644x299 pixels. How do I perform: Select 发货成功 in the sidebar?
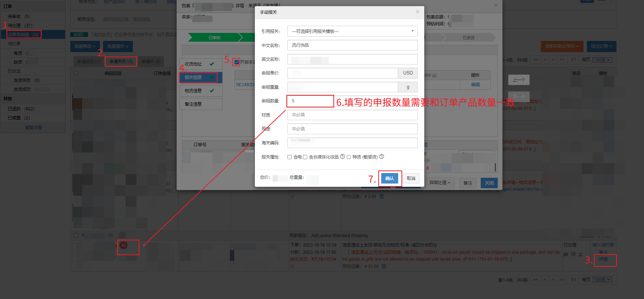(33, 89)
